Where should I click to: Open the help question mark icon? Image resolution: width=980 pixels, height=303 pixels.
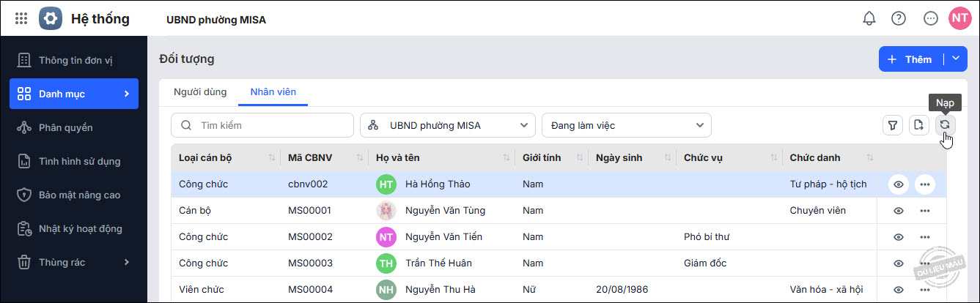899,19
